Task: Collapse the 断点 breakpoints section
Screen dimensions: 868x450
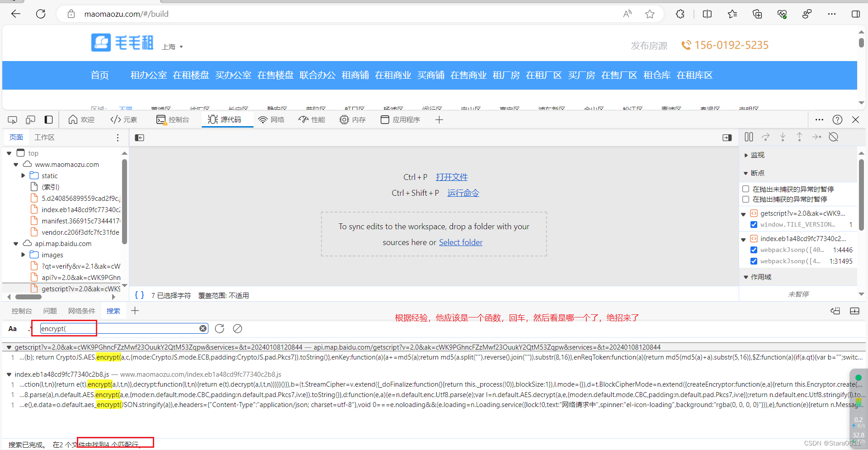Action: 746,173
